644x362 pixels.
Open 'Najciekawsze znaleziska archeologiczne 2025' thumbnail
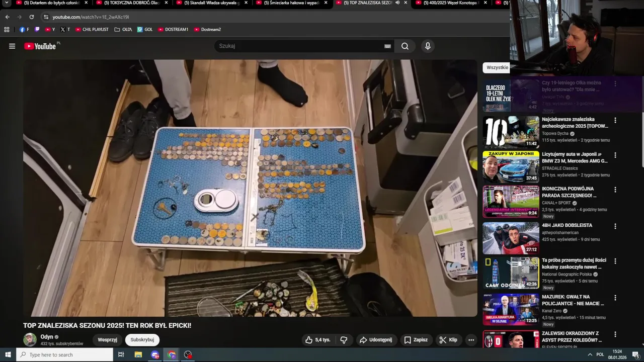pyautogui.click(x=511, y=132)
